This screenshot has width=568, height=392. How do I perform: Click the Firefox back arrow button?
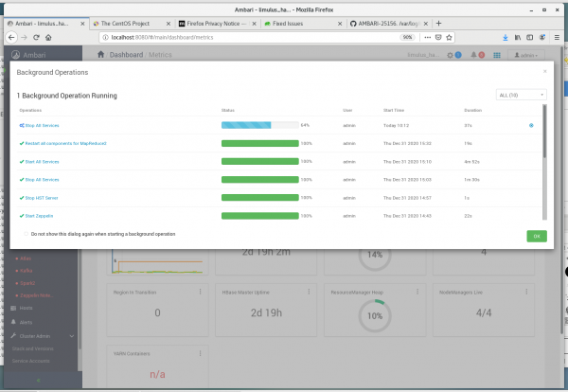11,37
